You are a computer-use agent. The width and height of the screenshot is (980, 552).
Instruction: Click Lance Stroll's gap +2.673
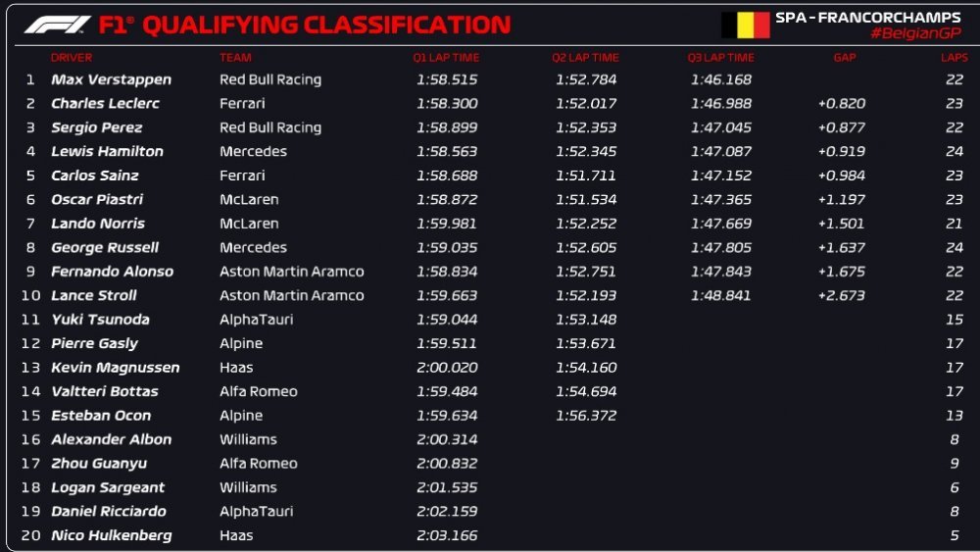pyautogui.click(x=841, y=295)
